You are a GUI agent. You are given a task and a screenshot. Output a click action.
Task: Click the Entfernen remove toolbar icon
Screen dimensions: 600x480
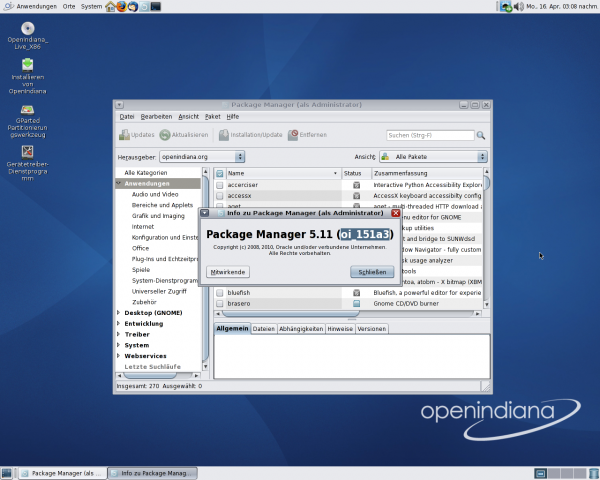(x=293, y=135)
